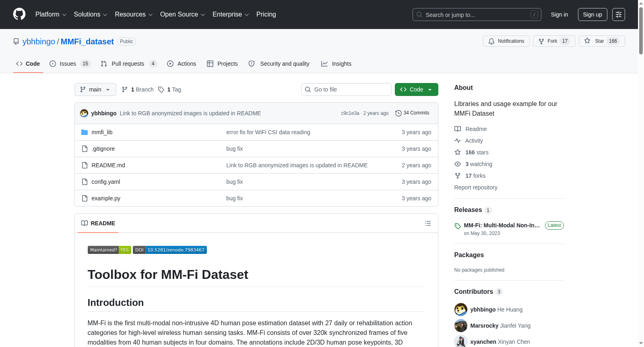Viewport: 644px width, 347px height.
Task: Open the main branch selector
Action: click(x=95, y=89)
